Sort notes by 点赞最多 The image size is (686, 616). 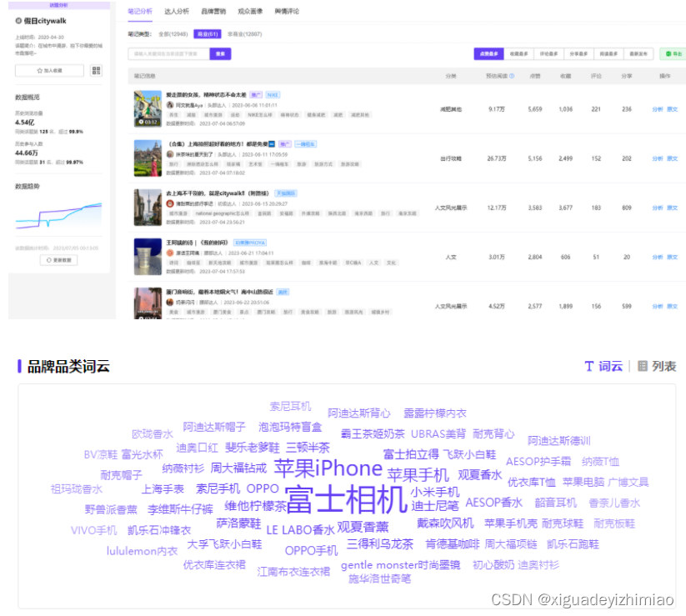tap(488, 54)
